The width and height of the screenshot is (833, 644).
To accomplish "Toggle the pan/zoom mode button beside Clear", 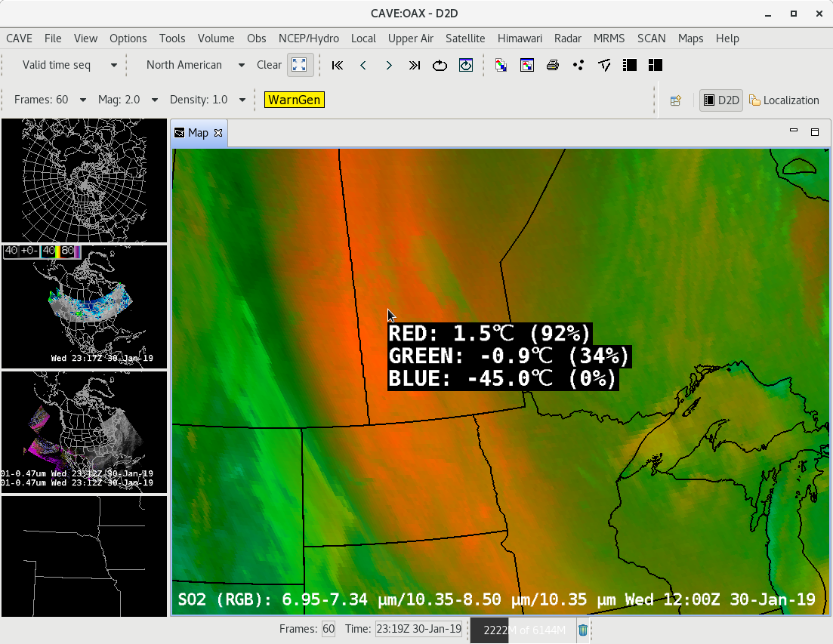I will (x=300, y=65).
